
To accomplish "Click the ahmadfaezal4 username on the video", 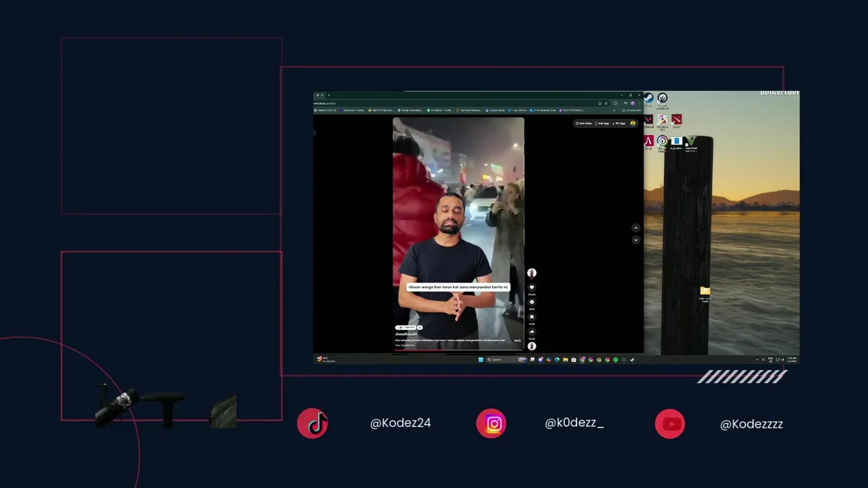I will (406, 334).
